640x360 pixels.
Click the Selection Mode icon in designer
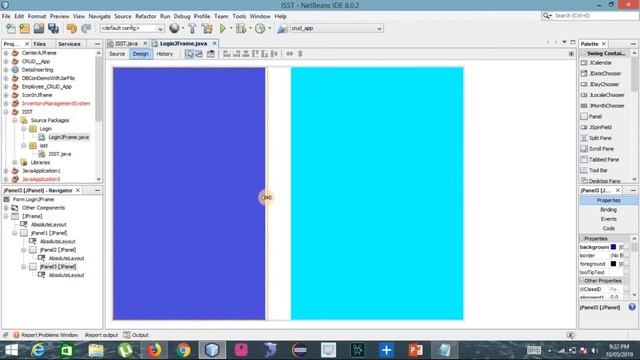189,54
